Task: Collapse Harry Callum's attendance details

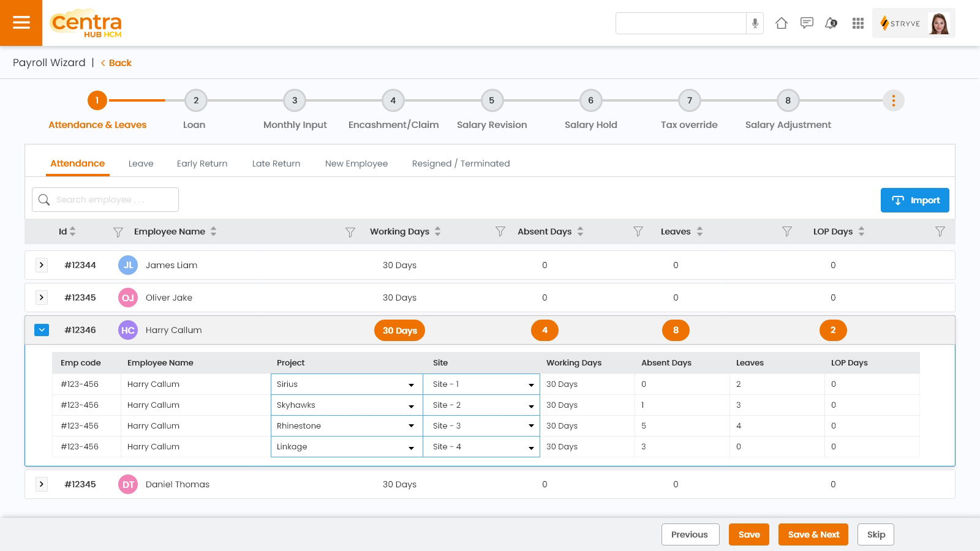Action: (42, 329)
